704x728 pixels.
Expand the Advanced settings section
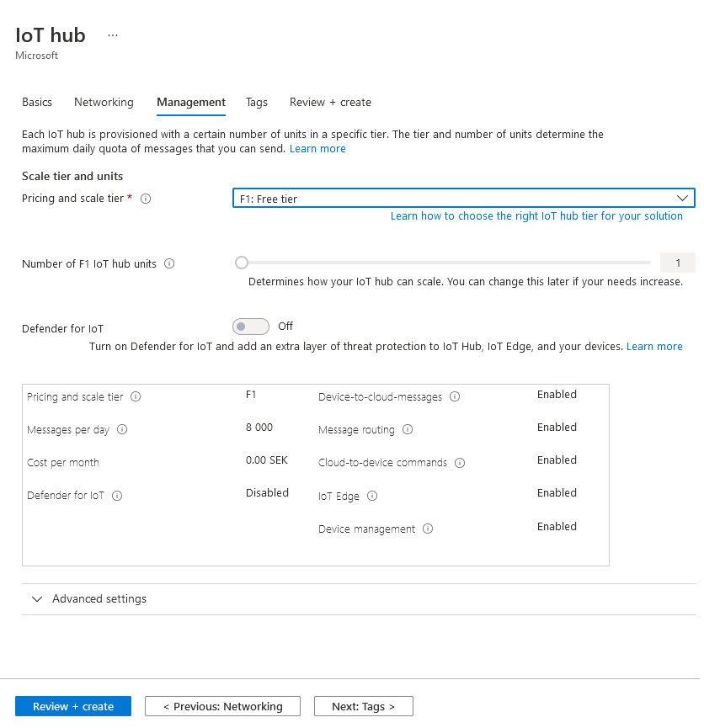(x=88, y=599)
